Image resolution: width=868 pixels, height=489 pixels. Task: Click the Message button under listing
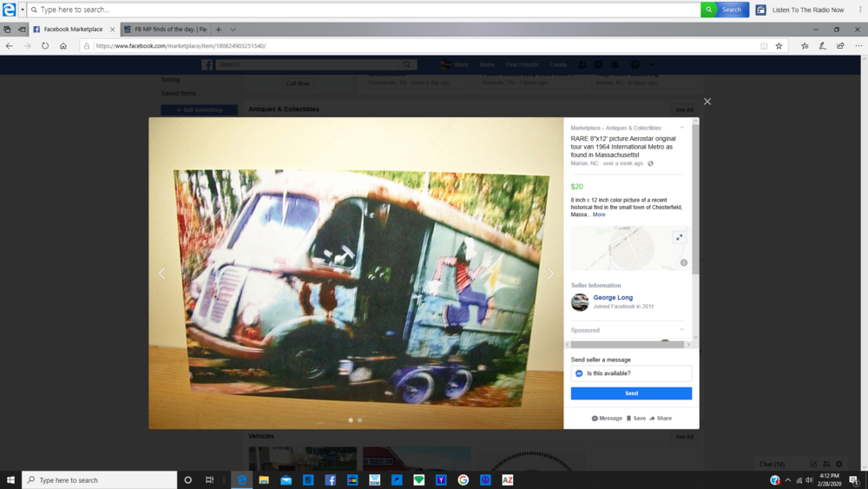(x=608, y=418)
